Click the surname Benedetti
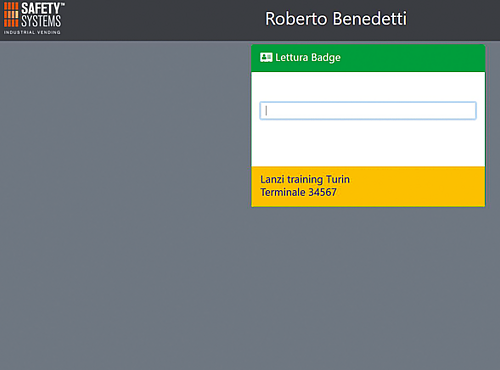Viewport: 500px width, 370px height. tap(370, 19)
